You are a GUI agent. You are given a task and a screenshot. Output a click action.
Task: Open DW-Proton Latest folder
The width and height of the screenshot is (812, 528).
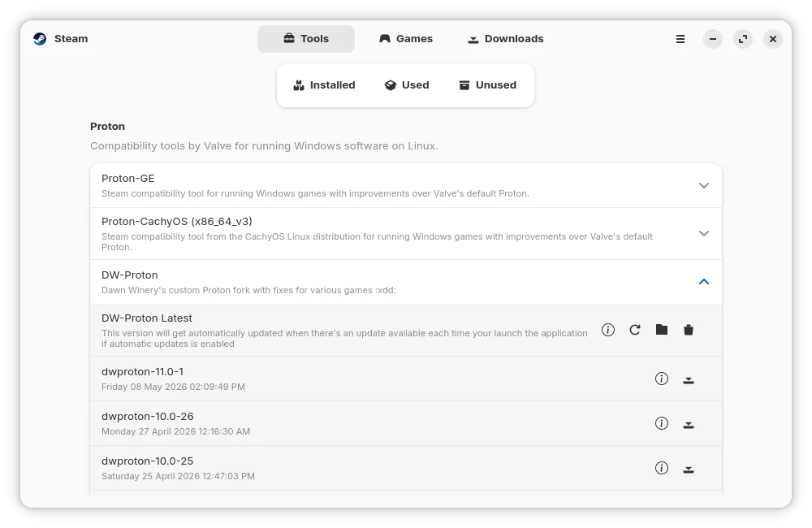pos(661,330)
